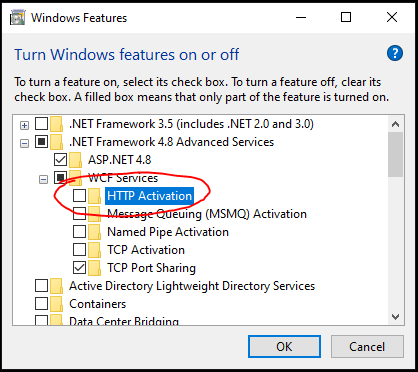The height and width of the screenshot is (372, 418).
Task: Collapse the .NET Framework 4.8 Advanced Services node
Action: click(x=24, y=144)
